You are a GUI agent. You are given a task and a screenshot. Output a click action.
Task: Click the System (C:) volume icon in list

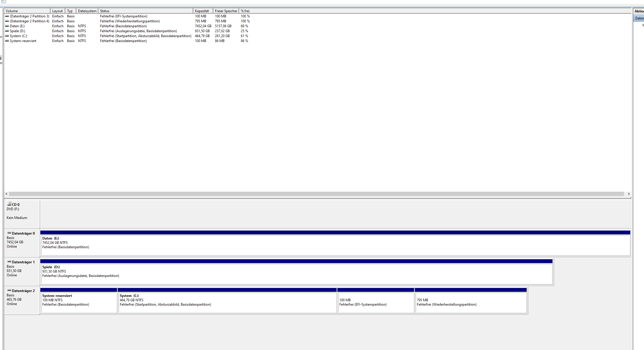coord(7,36)
